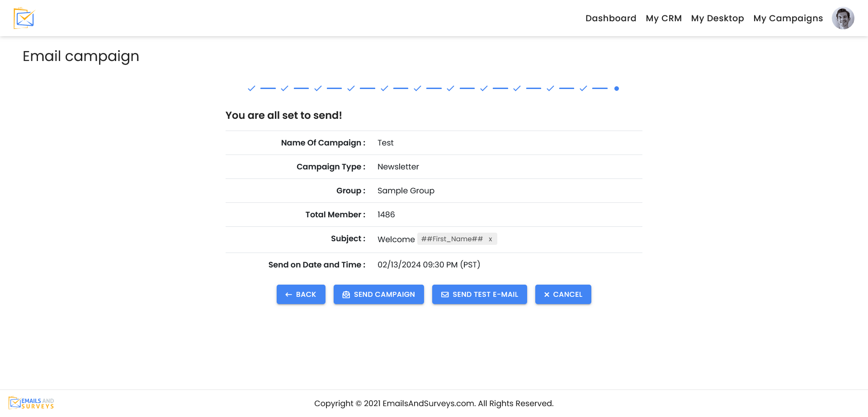Open the My Campaigns menu item
The width and height of the screenshot is (868, 417).
click(788, 18)
